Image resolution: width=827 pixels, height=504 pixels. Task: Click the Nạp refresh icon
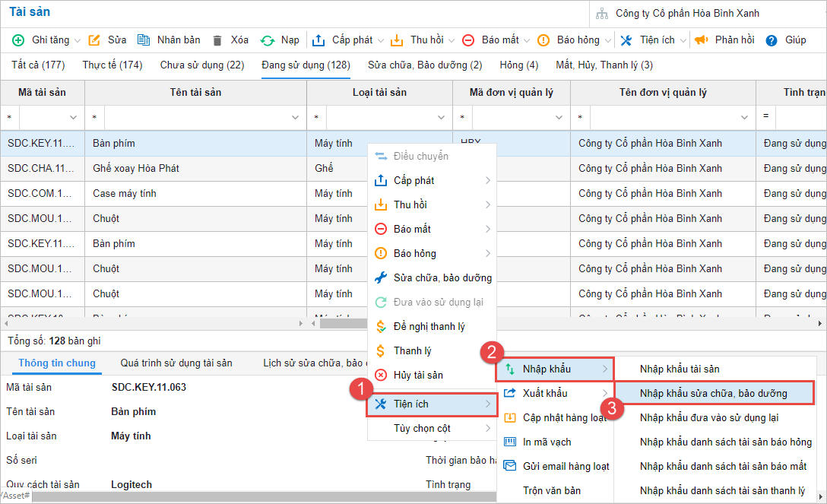(268, 40)
